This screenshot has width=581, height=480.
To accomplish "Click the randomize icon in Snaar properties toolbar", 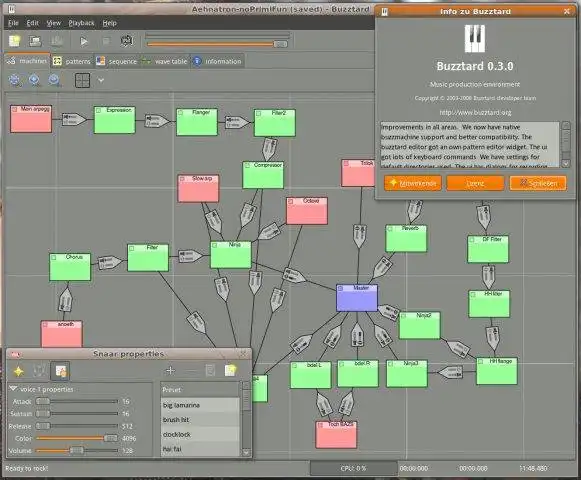I will (x=39, y=371).
